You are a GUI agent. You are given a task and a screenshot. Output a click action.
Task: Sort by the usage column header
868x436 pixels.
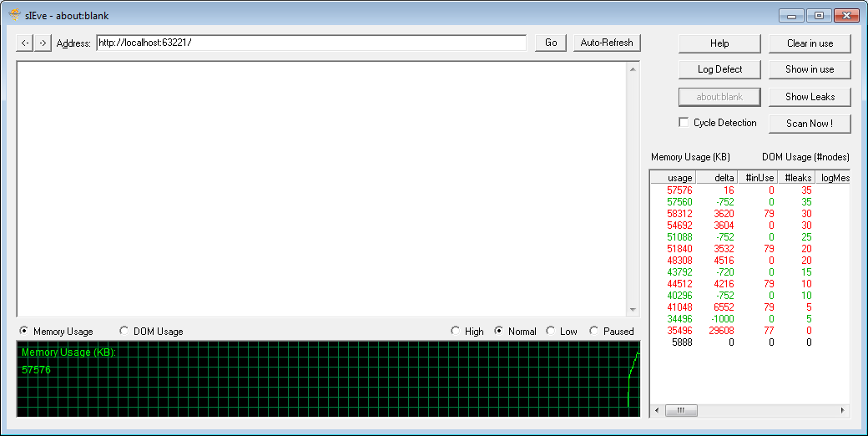click(673, 178)
